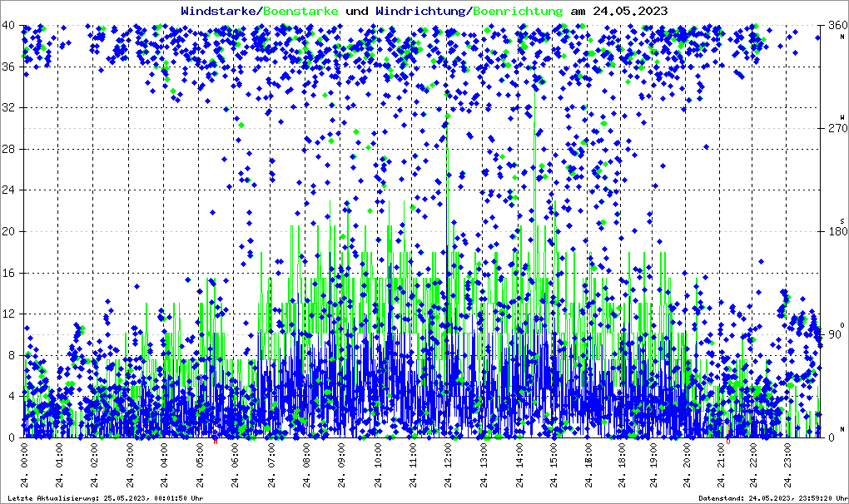
Task: Click the direction axis value 180
Action: tap(837, 231)
